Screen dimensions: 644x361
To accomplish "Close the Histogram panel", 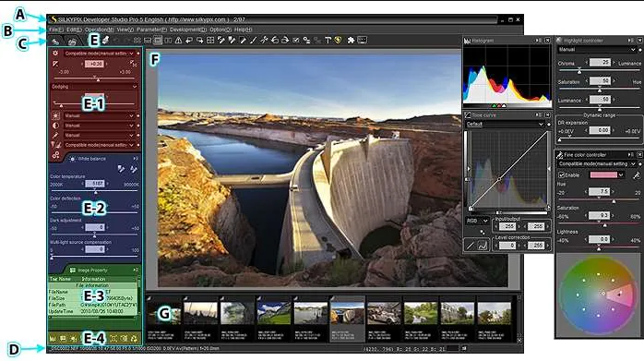I will coord(547,41).
